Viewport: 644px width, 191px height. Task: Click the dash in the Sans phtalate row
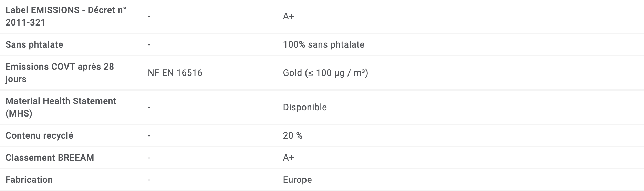(x=149, y=45)
